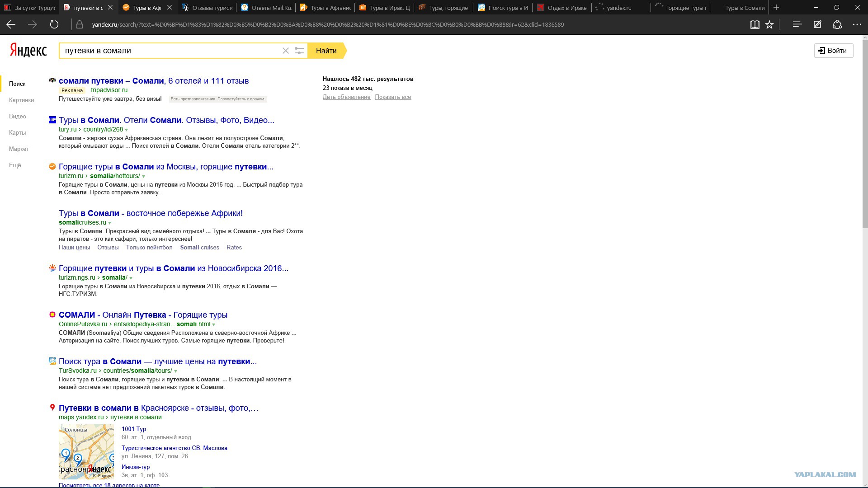Open advanced search settings icon
Image resolution: width=868 pixels, height=488 pixels.
pyautogui.click(x=299, y=51)
